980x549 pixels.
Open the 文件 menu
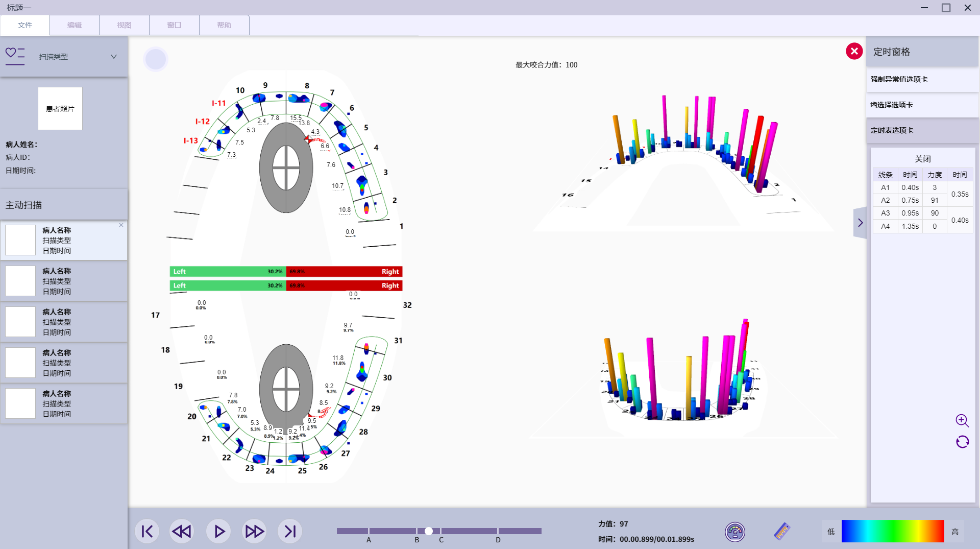coord(25,25)
